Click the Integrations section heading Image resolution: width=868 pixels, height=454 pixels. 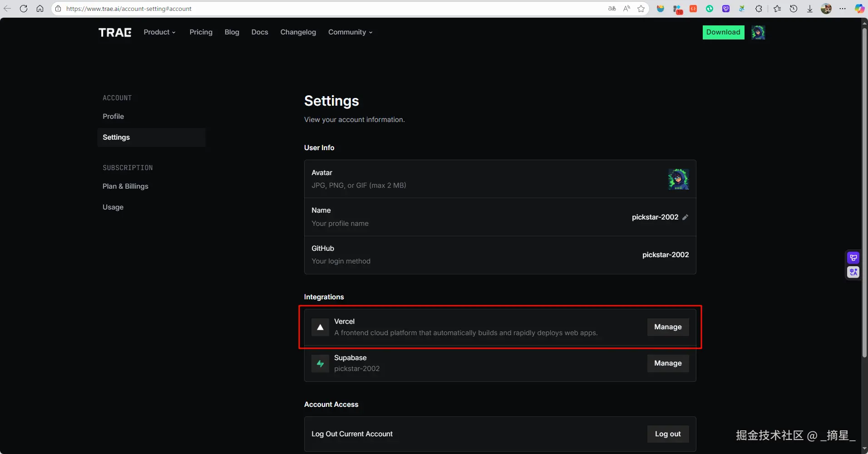point(324,297)
